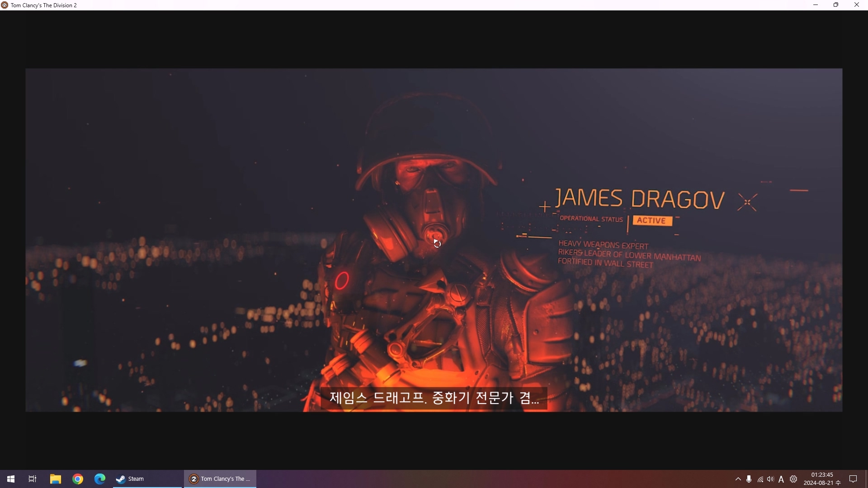Select The Division 2 taskbar button
This screenshot has height=488, width=868.
(220, 479)
